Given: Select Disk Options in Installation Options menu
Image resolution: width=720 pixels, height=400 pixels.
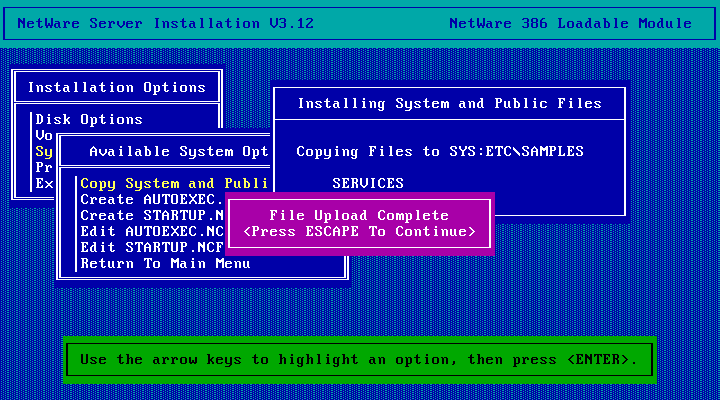Looking at the screenshot, I should pyautogui.click(x=89, y=119).
